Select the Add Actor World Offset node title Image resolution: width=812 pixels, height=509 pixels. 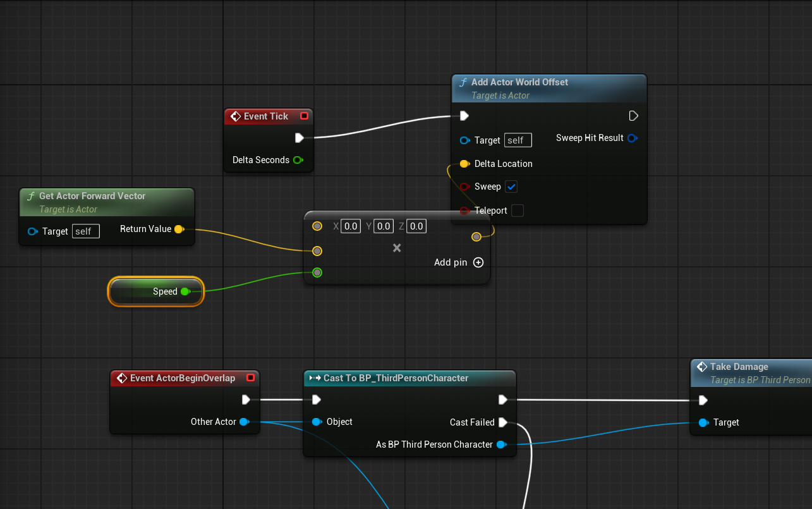(x=519, y=82)
